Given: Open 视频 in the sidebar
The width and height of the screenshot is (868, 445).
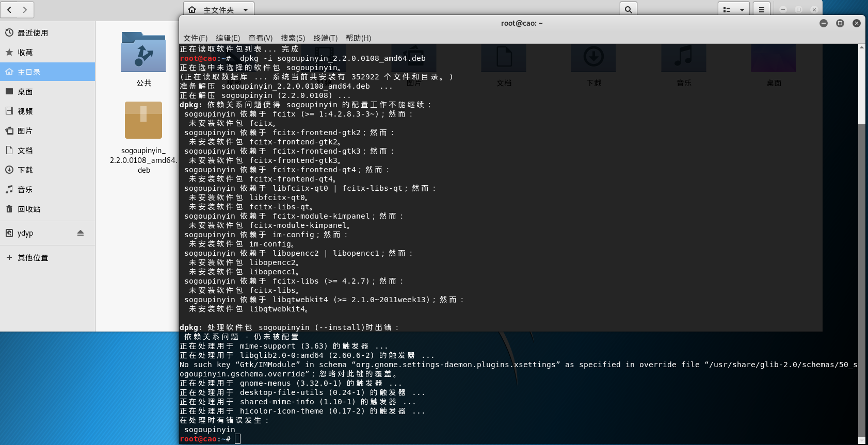Looking at the screenshot, I should tap(47, 111).
